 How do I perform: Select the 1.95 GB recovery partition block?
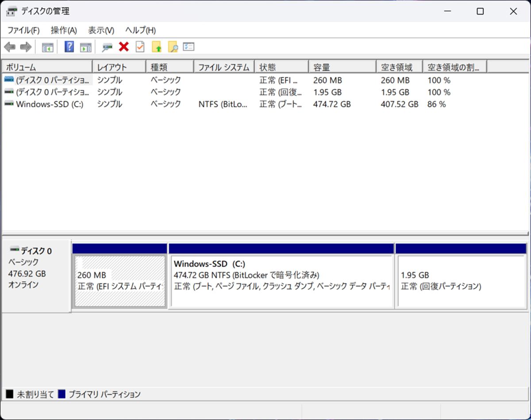461,281
